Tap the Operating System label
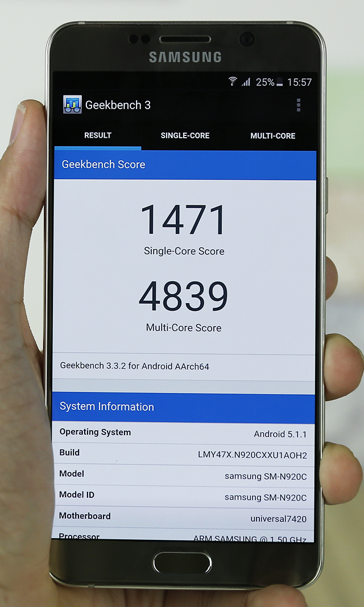The height and width of the screenshot is (607, 364). click(95, 432)
